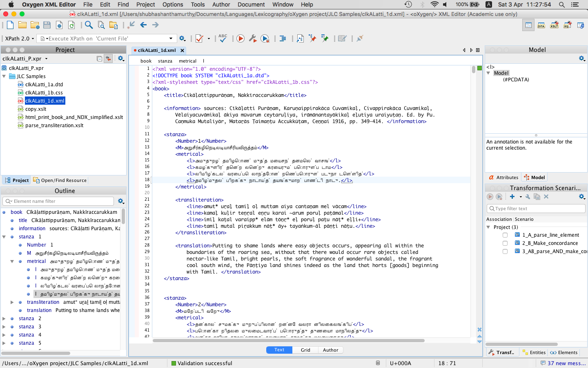The width and height of the screenshot is (588, 368).
Task: Open Configure Transformation Scenarios wrench icon
Action: (253, 38)
